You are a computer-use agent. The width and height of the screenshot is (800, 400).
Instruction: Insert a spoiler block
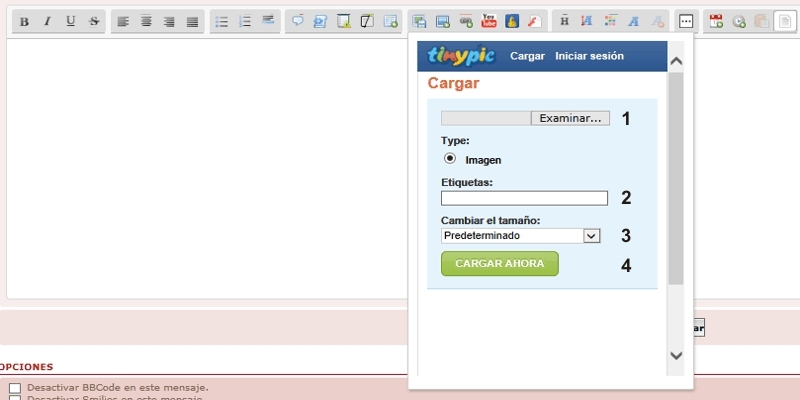pos(344,21)
